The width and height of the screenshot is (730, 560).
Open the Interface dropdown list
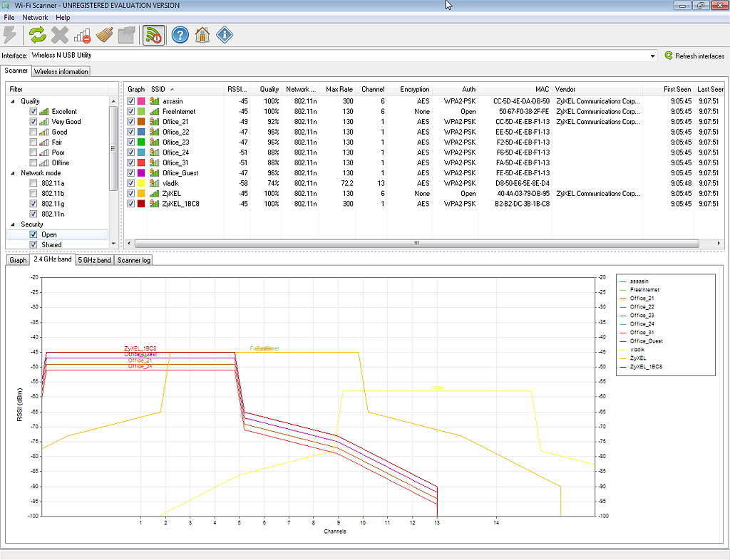click(652, 56)
